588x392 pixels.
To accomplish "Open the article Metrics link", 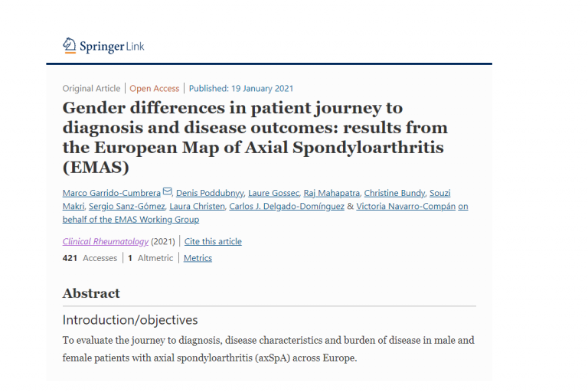I will coord(198,258).
